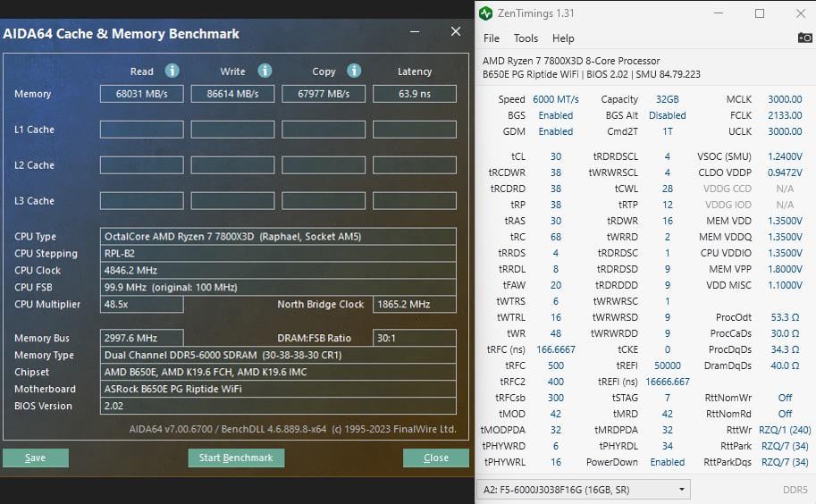Click the empty L1 Cache Read field
This screenshot has width=816, height=504.
coord(141,130)
